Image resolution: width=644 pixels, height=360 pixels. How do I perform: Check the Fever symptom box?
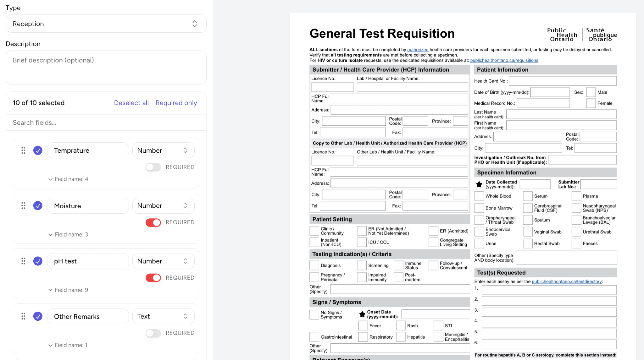(x=363, y=326)
